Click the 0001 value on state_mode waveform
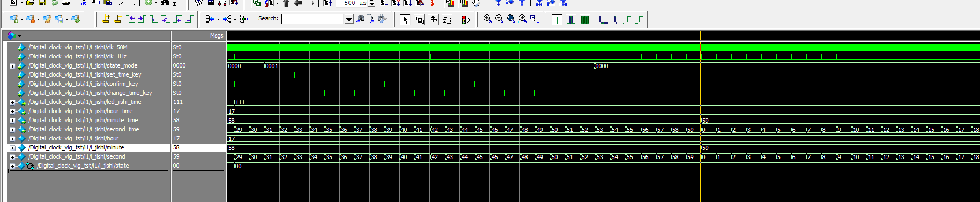 pos(272,66)
